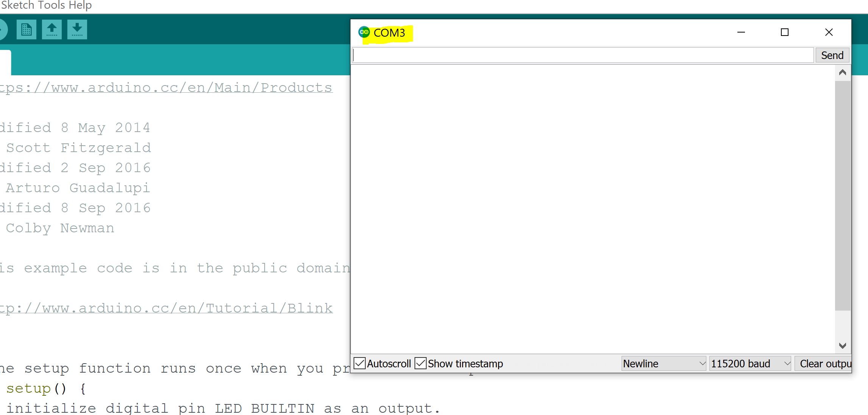The image size is (868, 415).
Task: Open the arduino.cc Tutorial/Blink link
Action: 167,308
